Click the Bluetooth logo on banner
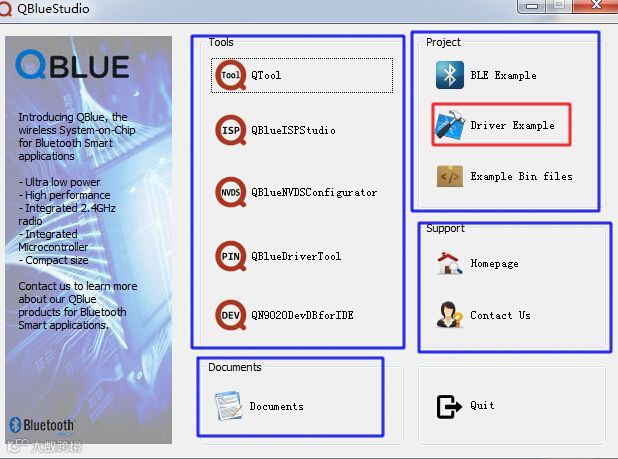The width and height of the screenshot is (618, 459). point(41,426)
